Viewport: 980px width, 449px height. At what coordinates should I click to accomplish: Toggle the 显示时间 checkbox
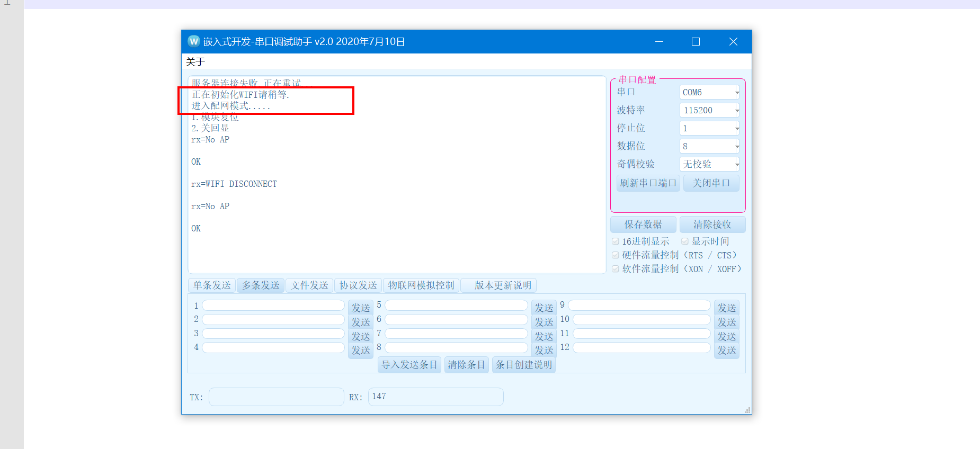[685, 241]
